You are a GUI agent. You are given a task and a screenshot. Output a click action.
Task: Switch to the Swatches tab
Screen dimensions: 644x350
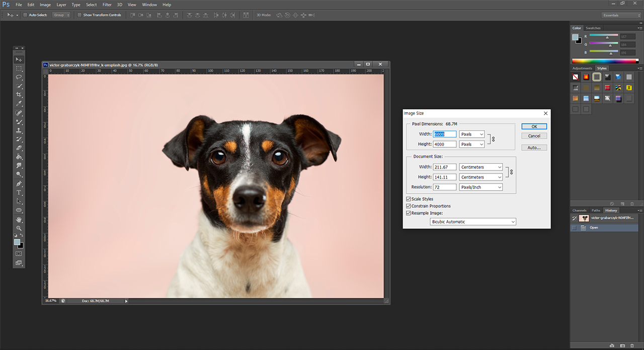(x=593, y=28)
